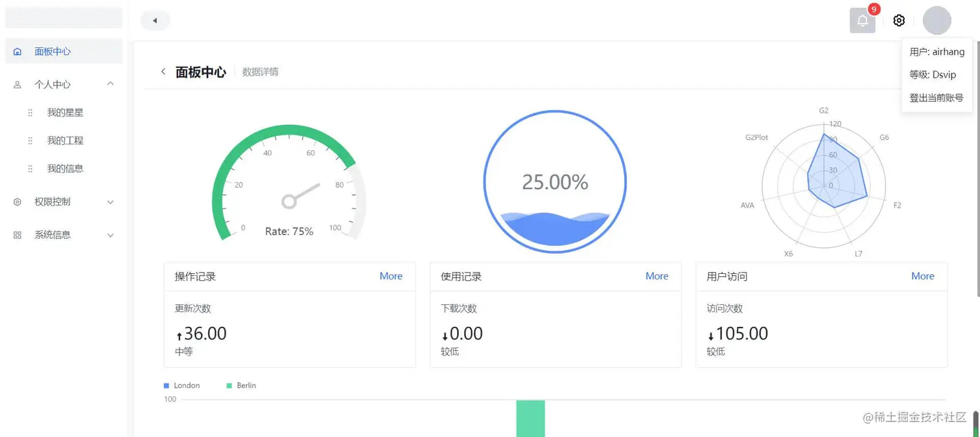Click 用户: airhang in the dropdown
This screenshot has width=980, height=437.
click(937, 52)
